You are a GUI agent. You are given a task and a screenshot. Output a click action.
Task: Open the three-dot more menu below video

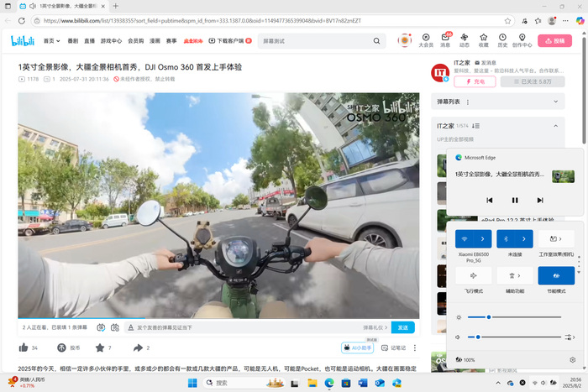point(415,348)
